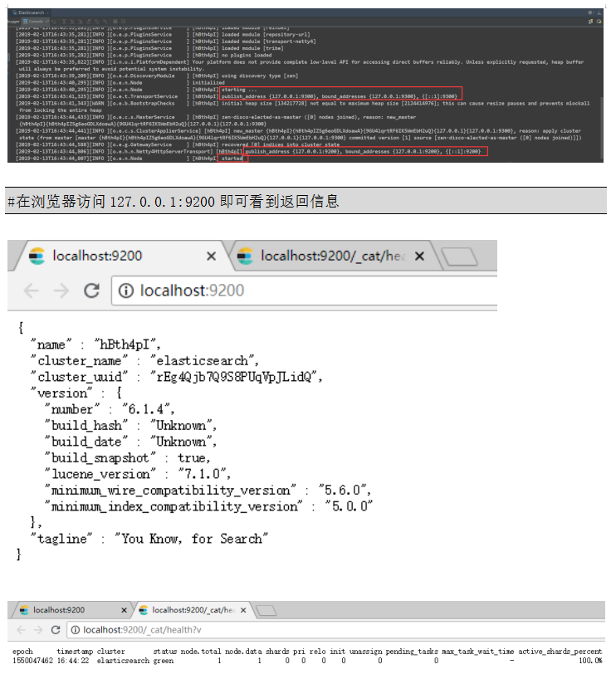Screen dimensions: 616x674
Task: Click the restore layout icon in IDE toolbar
Action: click(590, 22)
